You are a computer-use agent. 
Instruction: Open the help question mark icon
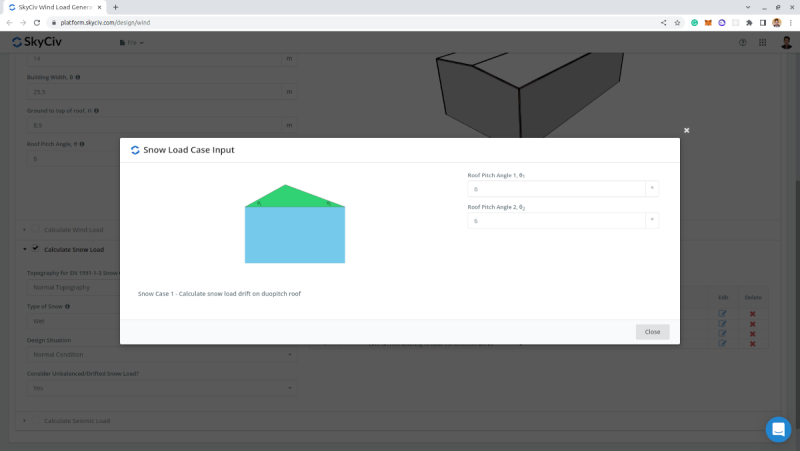pos(742,43)
